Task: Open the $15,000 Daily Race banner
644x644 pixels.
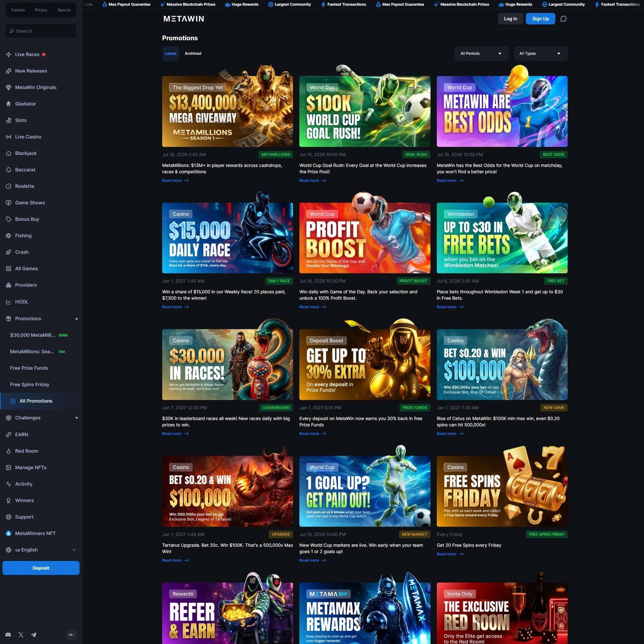Action: 227,237
